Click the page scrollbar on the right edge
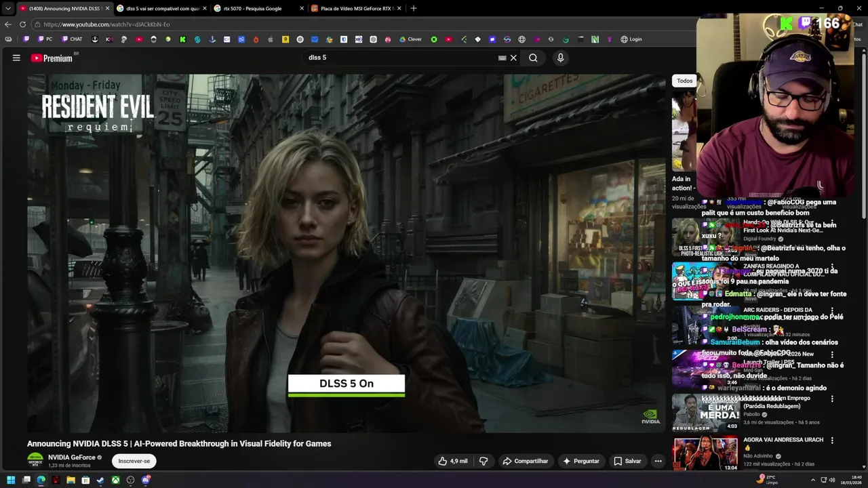Image resolution: width=868 pixels, height=488 pixels. point(864,136)
